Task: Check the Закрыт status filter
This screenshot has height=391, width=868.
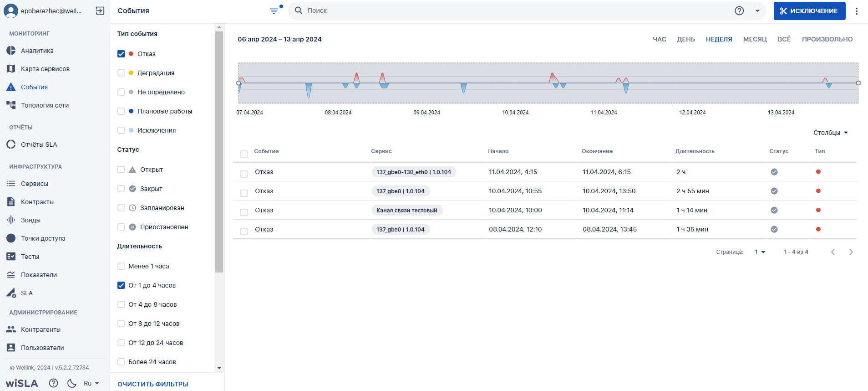Action: pyautogui.click(x=121, y=189)
